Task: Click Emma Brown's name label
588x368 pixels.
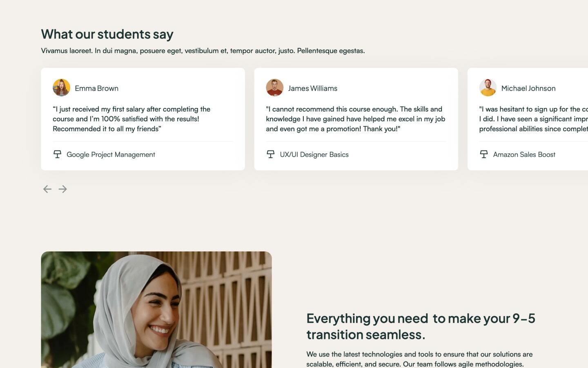Action: pyautogui.click(x=97, y=88)
